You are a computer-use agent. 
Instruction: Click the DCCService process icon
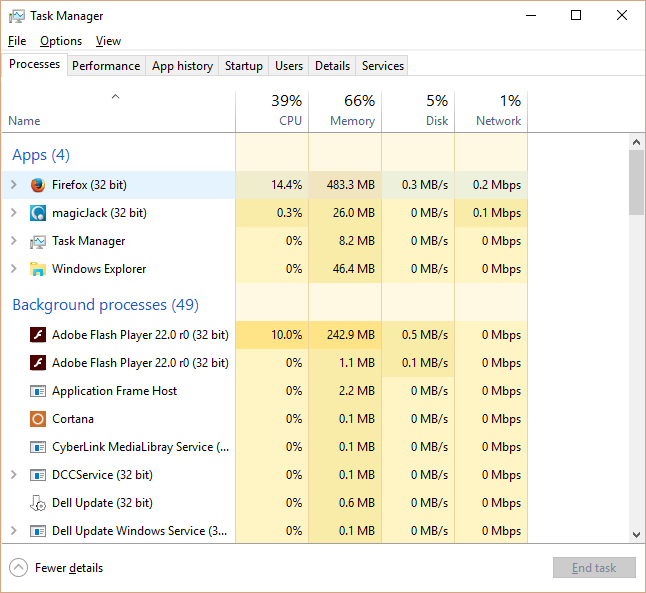[x=37, y=475]
